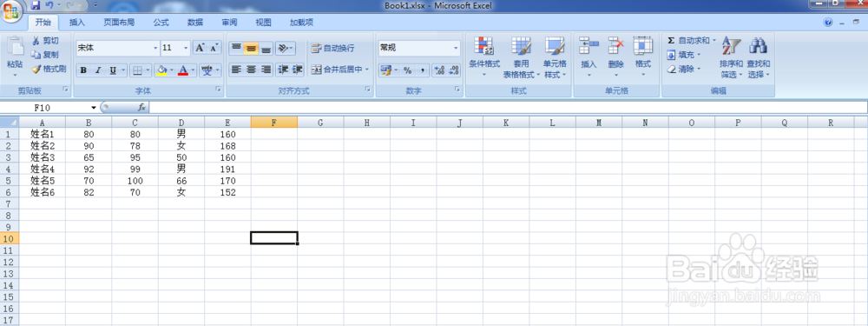
Task: Click the Undo arrow in quick access toolbar
Action: click(49, 5)
